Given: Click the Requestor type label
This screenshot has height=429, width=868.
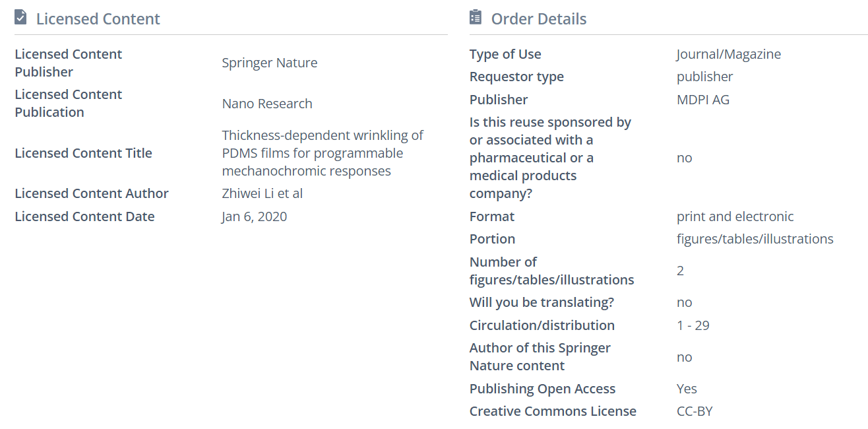Looking at the screenshot, I should click(516, 77).
